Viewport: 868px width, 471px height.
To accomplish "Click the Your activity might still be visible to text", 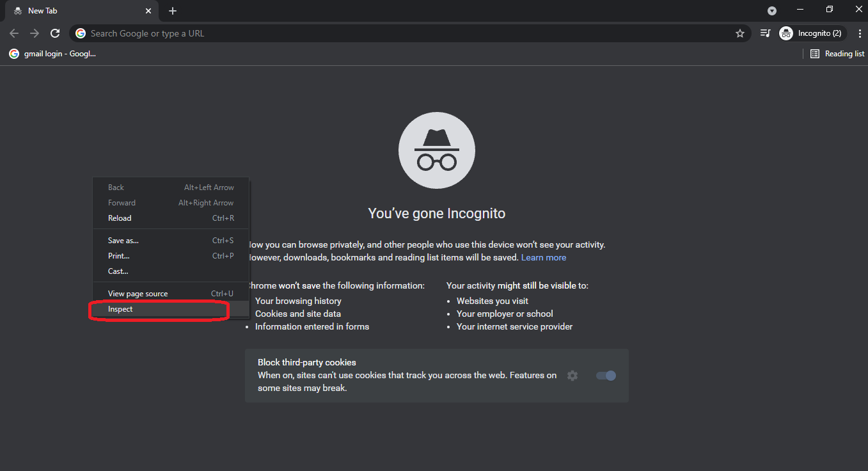I will (x=517, y=285).
